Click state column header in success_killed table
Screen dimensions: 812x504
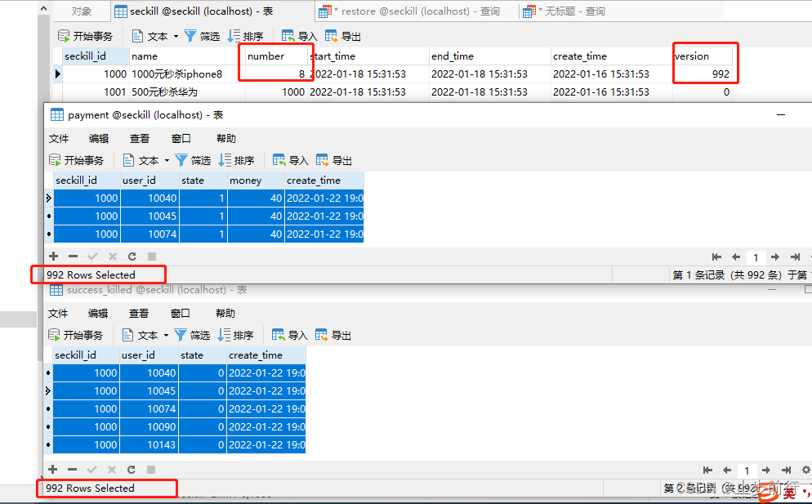coord(202,355)
